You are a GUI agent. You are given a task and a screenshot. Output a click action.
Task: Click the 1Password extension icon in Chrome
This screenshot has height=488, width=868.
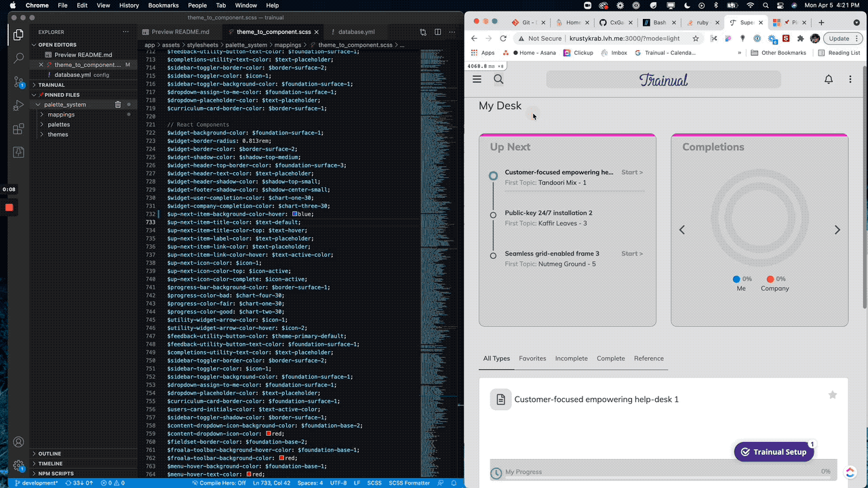(x=757, y=39)
